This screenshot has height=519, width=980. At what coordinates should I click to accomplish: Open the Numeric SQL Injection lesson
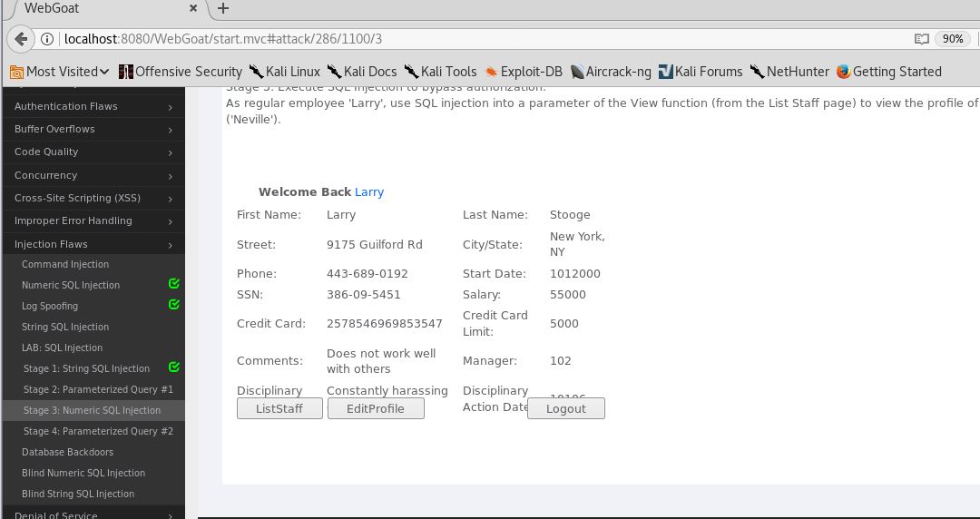pyautogui.click(x=71, y=285)
